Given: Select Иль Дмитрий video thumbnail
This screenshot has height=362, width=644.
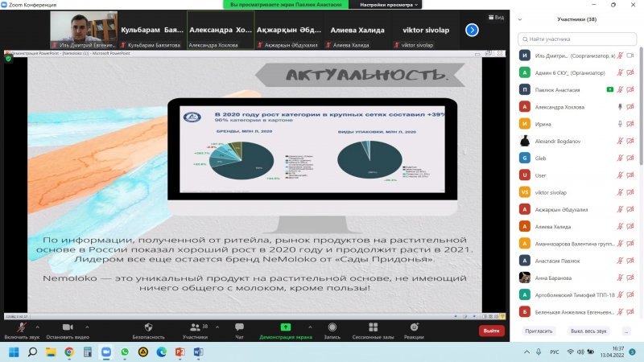Looking at the screenshot, I should (84, 30).
